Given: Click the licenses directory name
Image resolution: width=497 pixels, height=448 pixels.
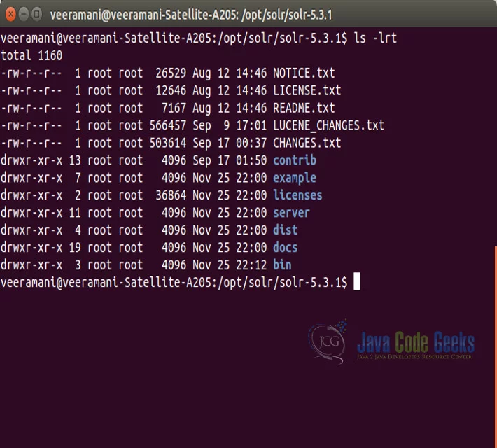Looking at the screenshot, I should (x=297, y=195).
